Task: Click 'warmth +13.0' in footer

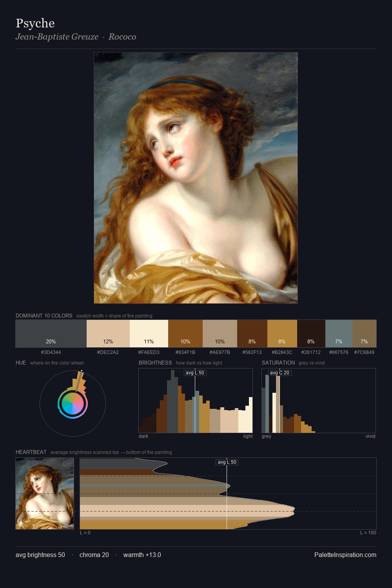Action: (142, 555)
